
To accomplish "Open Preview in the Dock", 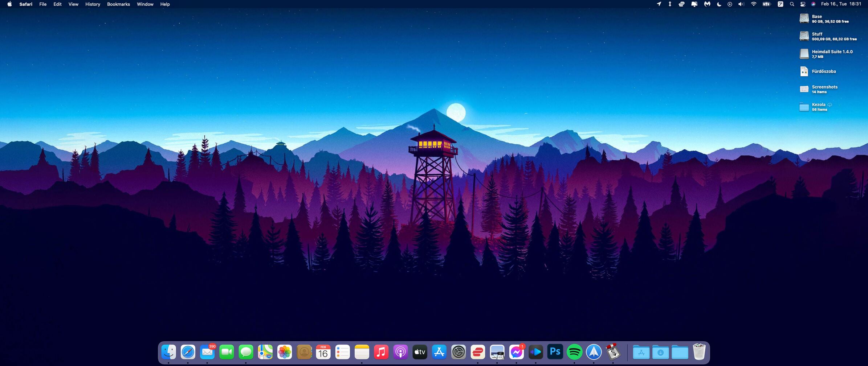I will coord(497,352).
